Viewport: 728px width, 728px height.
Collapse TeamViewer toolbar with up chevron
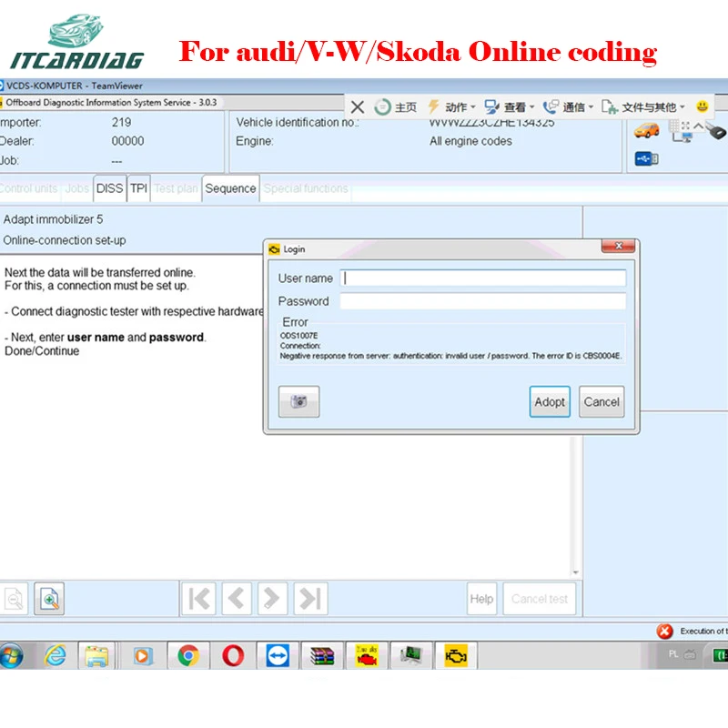698,126
